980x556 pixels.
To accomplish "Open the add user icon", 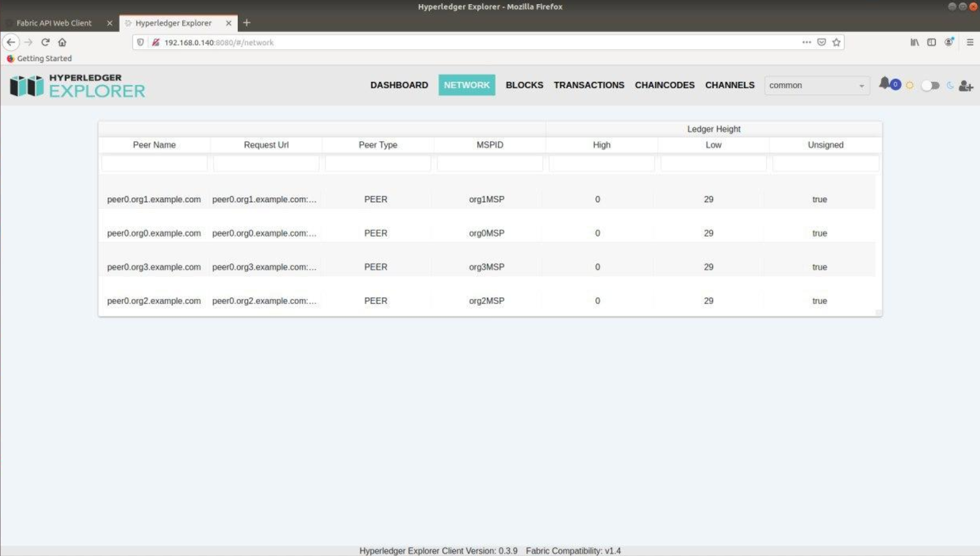I will pos(966,86).
